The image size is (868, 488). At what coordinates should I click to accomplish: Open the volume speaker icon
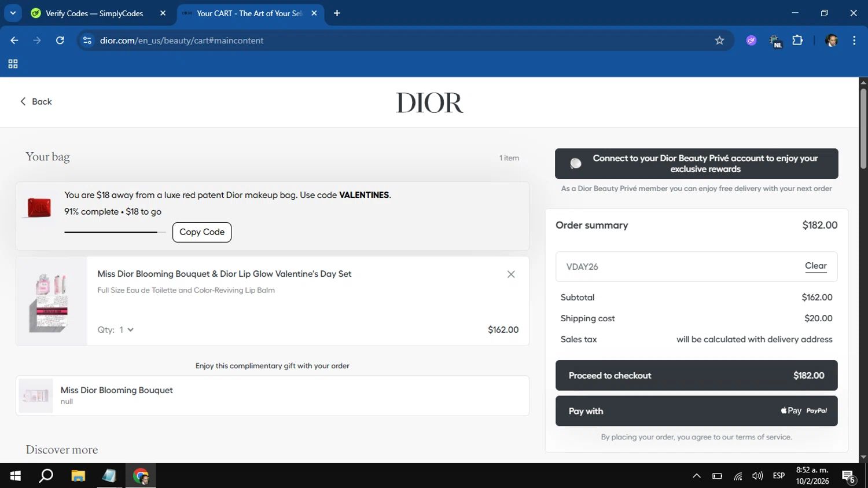[757, 476]
